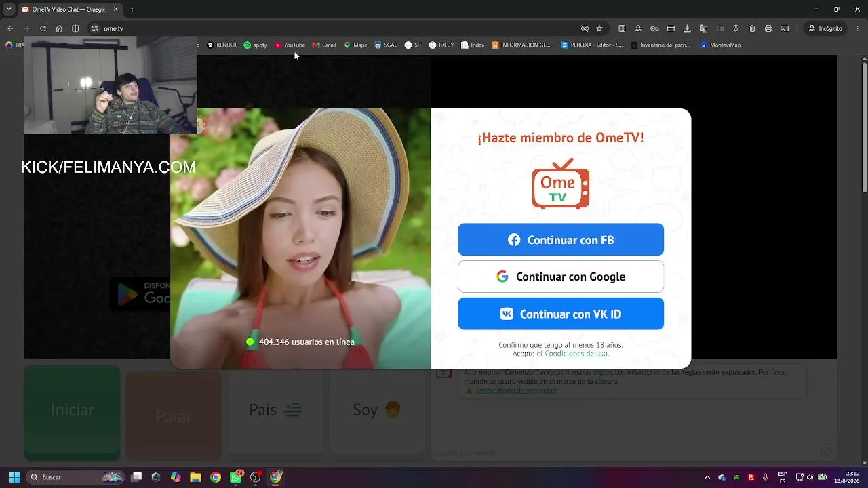The width and height of the screenshot is (868, 488).
Task: Open Chrome's three-dot menu
Action: click(x=857, y=28)
